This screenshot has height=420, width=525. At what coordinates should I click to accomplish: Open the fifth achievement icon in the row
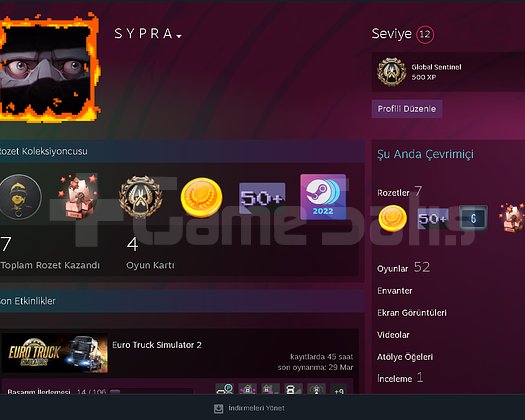tap(316, 389)
